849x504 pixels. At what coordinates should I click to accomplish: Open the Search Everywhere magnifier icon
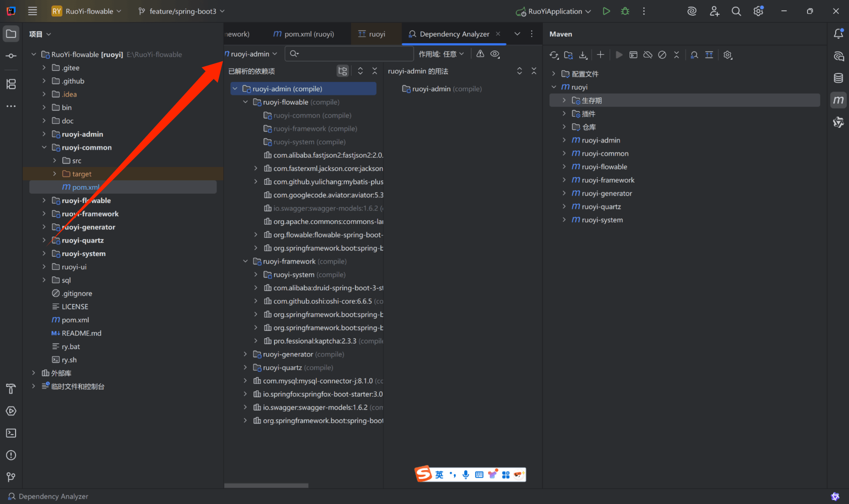[x=736, y=11]
